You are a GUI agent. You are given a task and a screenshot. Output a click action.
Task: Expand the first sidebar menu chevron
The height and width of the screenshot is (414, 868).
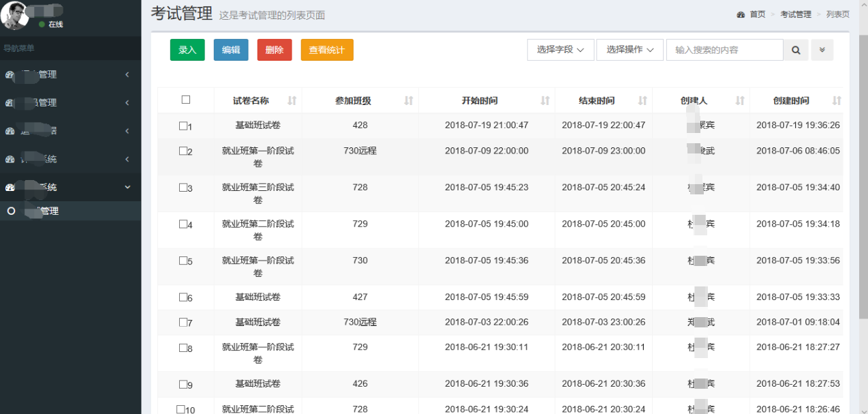pyautogui.click(x=127, y=74)
